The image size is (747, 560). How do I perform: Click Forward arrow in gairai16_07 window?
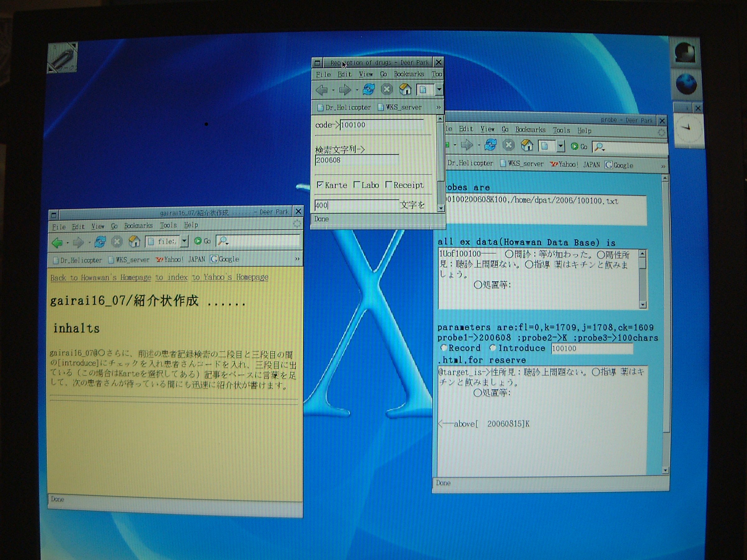(78, 242)
